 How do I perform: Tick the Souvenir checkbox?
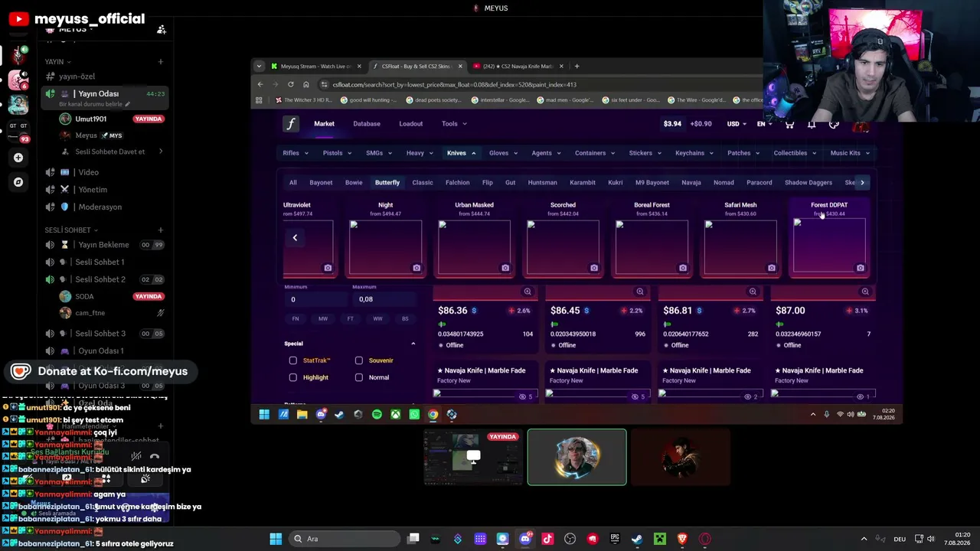(359, 360)
